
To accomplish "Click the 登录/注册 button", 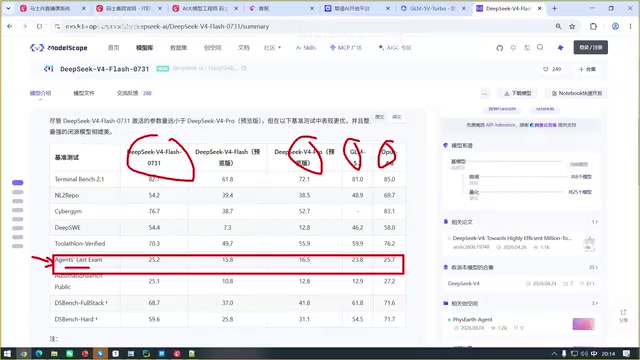I will click(x=591, y=47).
